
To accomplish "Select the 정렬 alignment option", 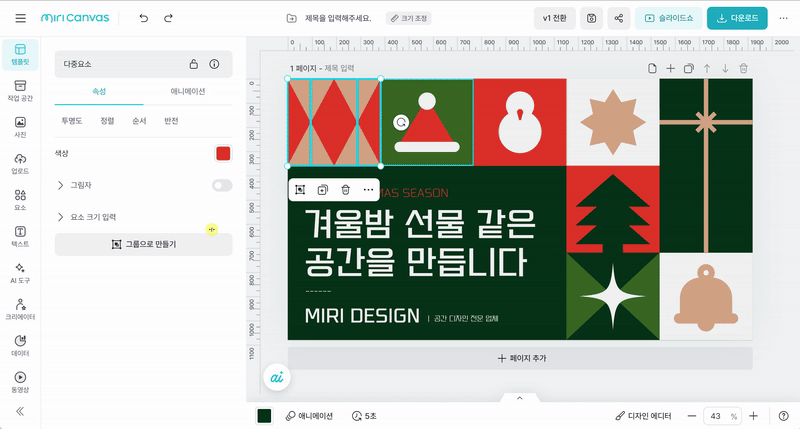I will tap(107, 120).
